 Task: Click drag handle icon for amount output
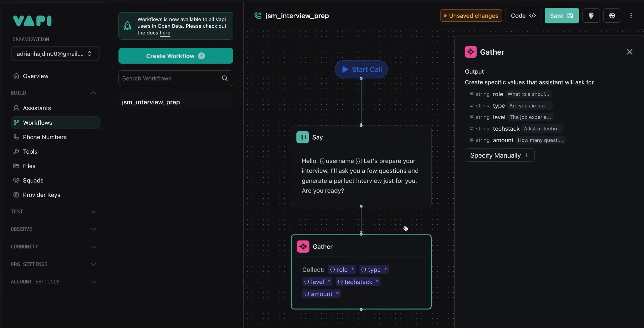[472, 140]
